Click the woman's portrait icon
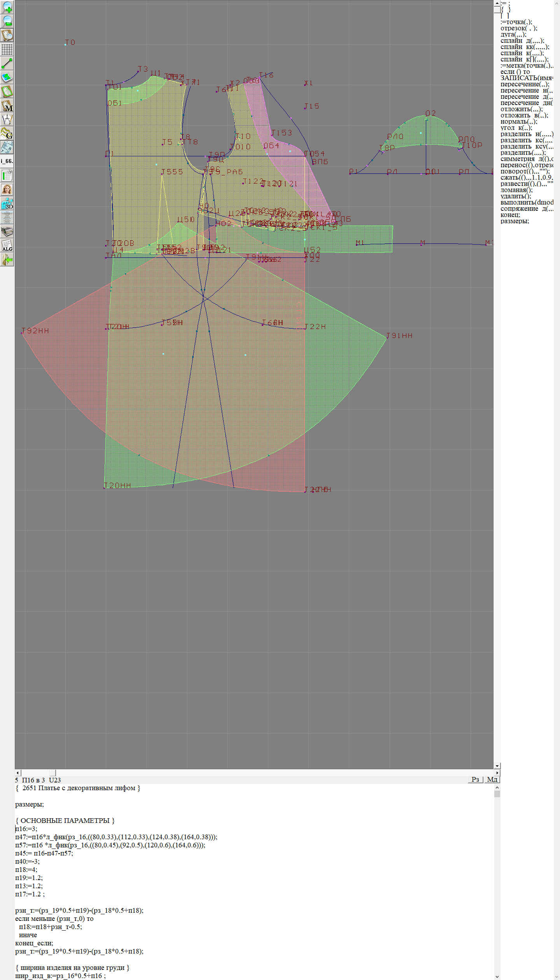560x980 pixels. pyautogui.click(x=7, y=189)
